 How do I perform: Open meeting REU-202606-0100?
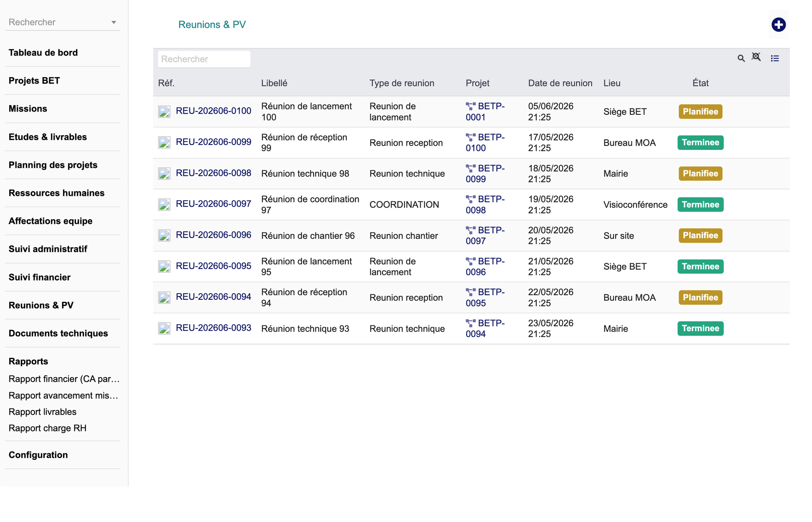(x=214, y=111)
